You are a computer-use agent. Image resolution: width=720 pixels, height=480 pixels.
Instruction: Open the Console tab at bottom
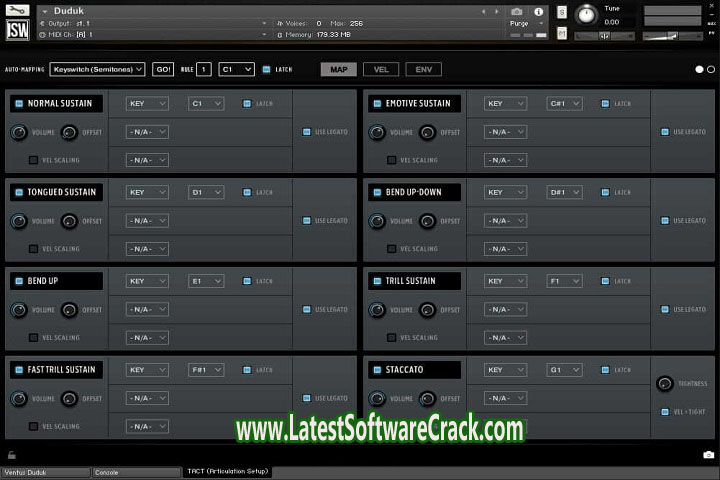click(x=136, y=472)
